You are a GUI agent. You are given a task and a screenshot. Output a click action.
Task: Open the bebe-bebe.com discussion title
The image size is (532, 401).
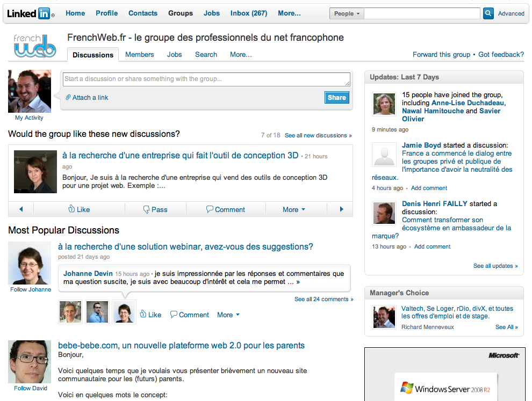coord(181,345)
